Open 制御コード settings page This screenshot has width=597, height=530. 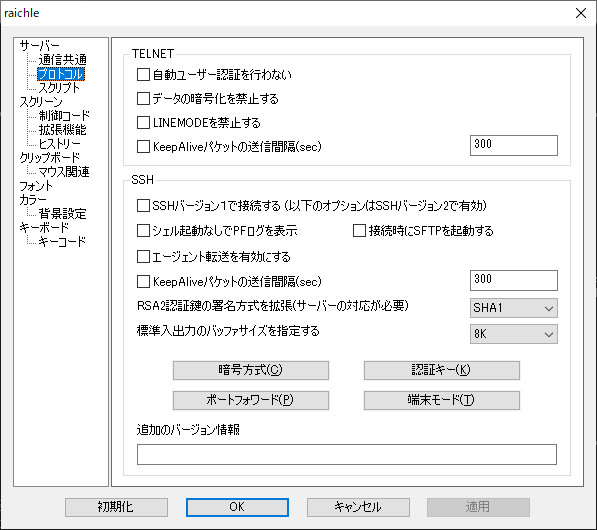[64, 116]
